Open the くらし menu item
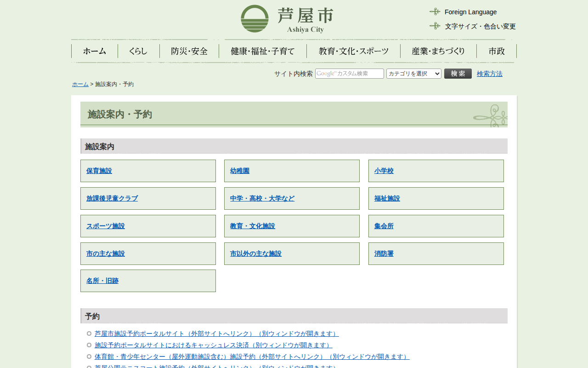The image size is (588, 368). click(x=138, y=51)
